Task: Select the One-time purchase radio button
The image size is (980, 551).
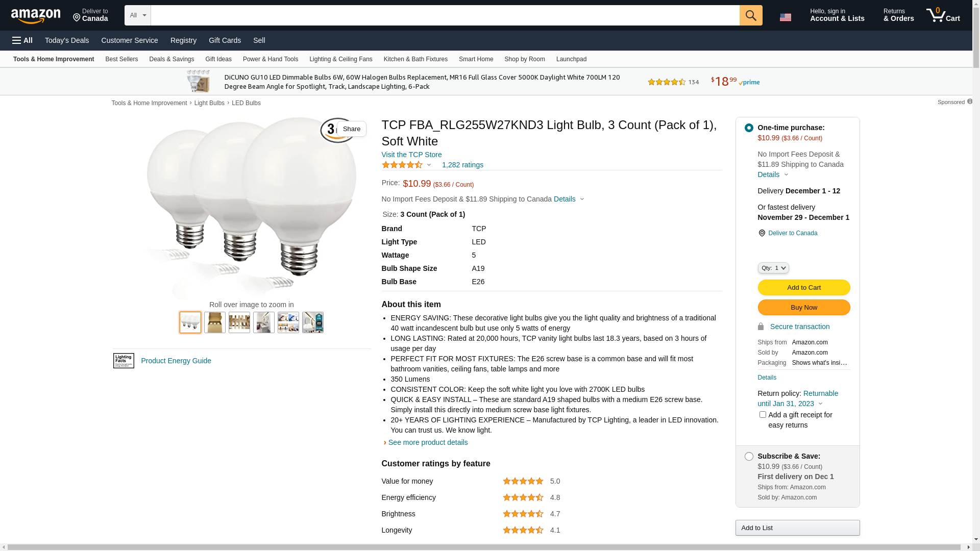Action: pos(749,128)
